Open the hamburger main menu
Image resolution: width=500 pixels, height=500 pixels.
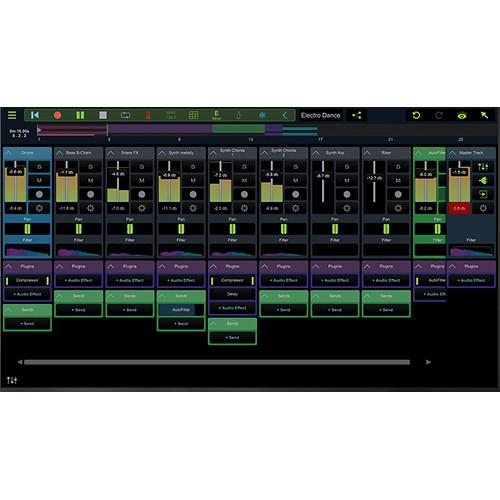(x=12, y=115)
